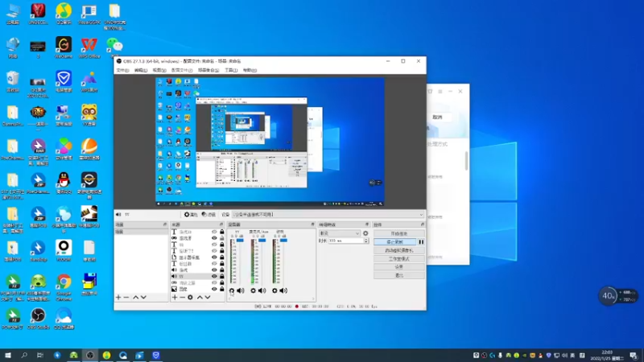Open Mic/Aux mixer channel settings gear
The width and height of the screenshot is (644, 362).
coord(253,290)
